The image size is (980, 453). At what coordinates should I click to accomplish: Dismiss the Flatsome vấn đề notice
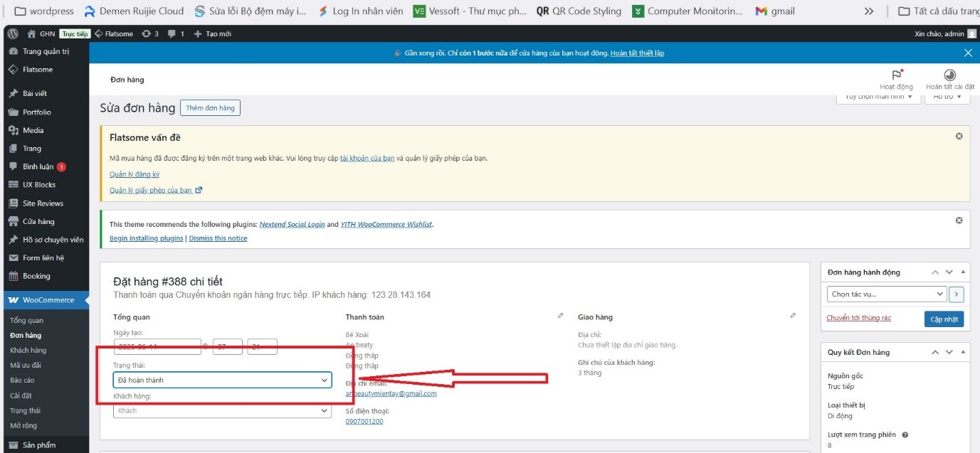click(959, 136)
